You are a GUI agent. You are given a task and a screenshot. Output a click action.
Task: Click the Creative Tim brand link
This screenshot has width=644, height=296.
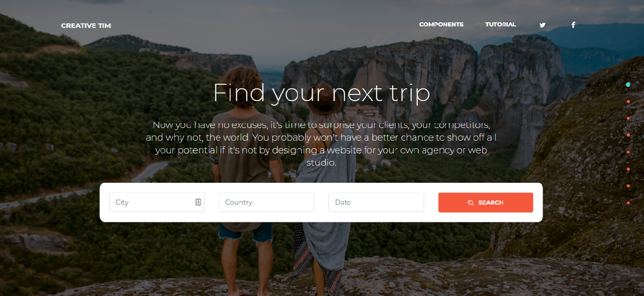point(86,25)
